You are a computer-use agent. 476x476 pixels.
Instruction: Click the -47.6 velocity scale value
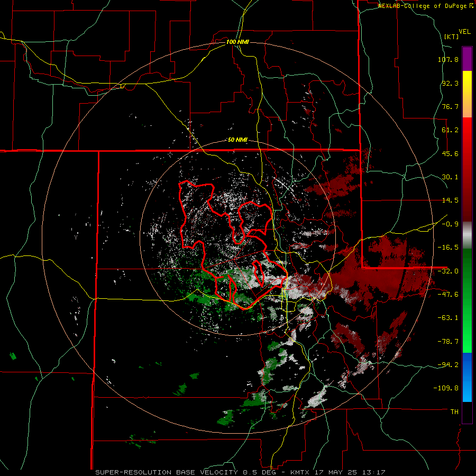(x=448, y=295)
